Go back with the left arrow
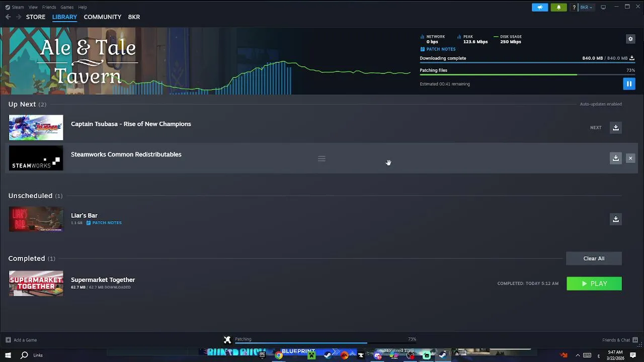Viewport: 644px width, 362px height. (x=8, y=17)
